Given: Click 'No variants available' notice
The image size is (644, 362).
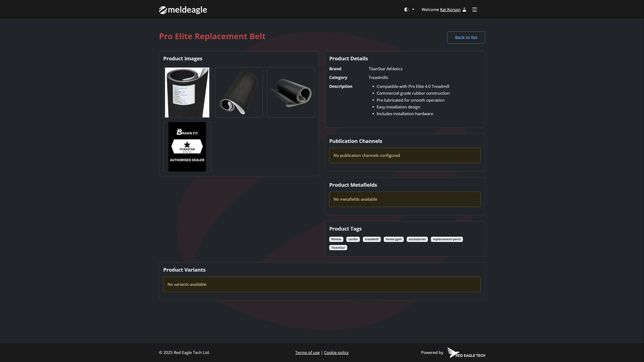Looking at the screenshot, I should [322, 285].
